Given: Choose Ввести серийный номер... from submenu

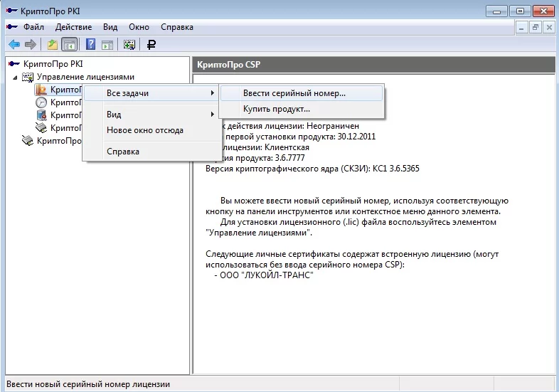Looking at the screenshot, I should click(302, 93).
